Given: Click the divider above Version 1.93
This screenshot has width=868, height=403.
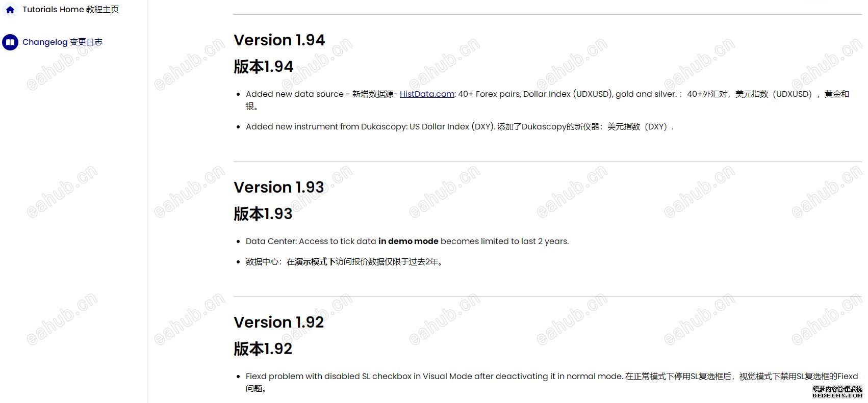Looking at the screenshot, I should (x=548, y=162).
